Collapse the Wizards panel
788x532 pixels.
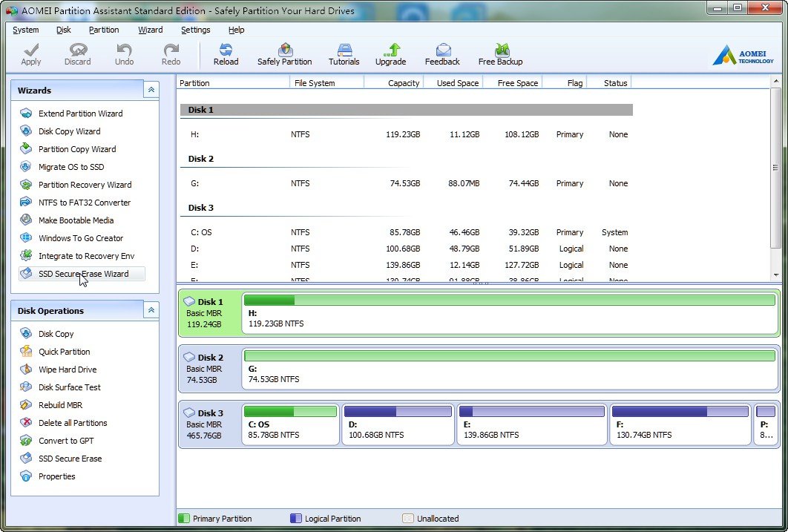point(151,90)
